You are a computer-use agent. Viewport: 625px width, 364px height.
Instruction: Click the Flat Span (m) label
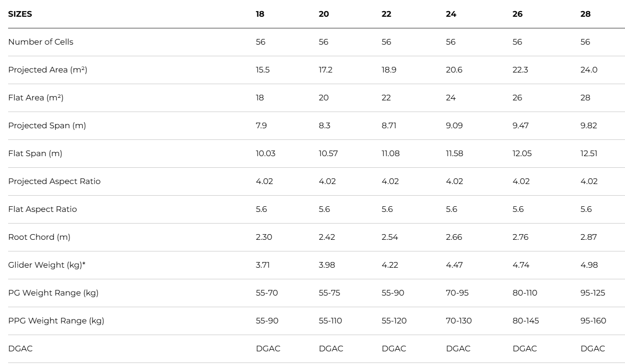click(x=35, y=154)
